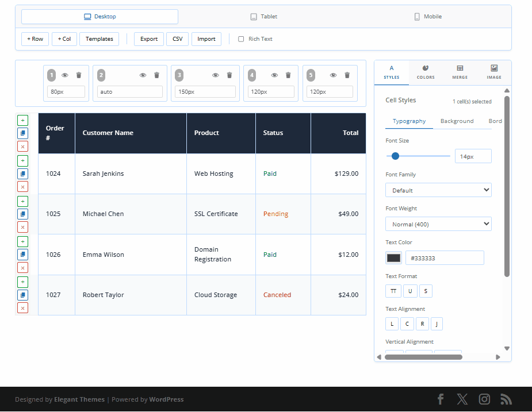Viewport: 532px width, 412px height.
Task: Switch to the Tablet view tab
Action: (264, 17)
